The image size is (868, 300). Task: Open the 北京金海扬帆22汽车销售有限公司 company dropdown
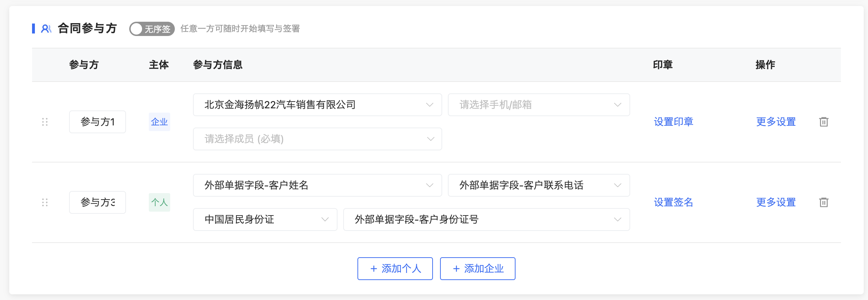pyautogui.click(x=317, y=105)
